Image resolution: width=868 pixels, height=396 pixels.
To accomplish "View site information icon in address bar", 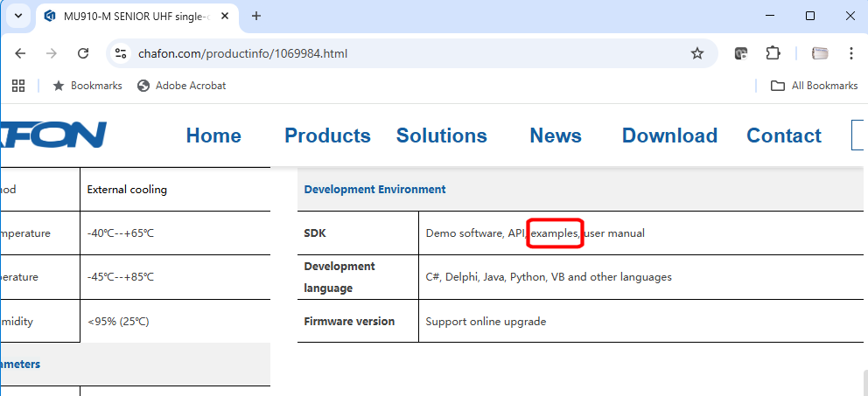I will tap(121, 53).
